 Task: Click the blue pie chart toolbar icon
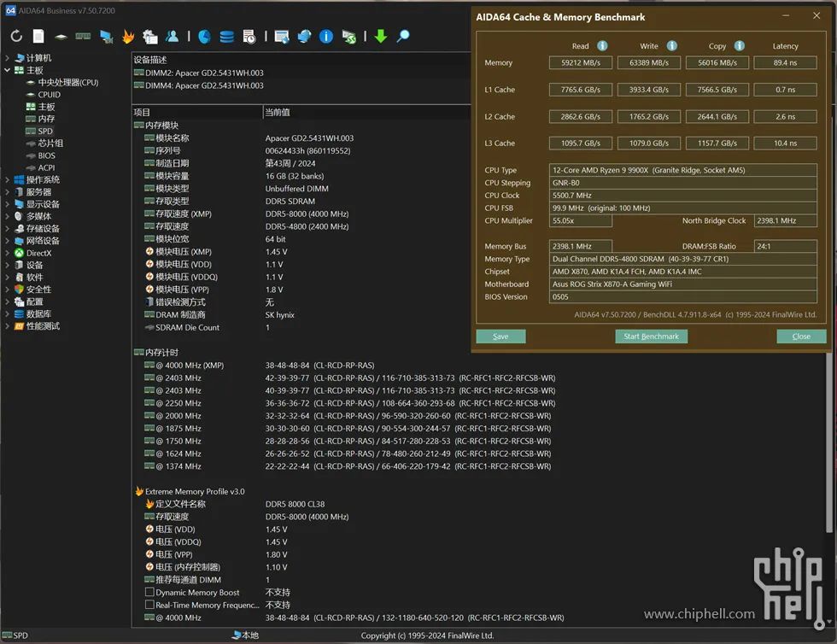click(x=204, y=37)
